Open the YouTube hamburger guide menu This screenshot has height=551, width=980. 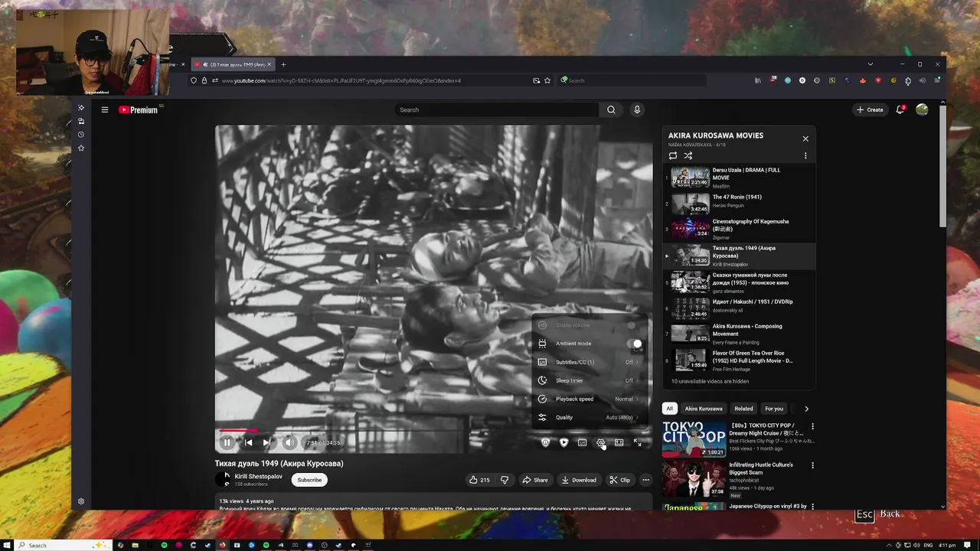click(105, 109)
